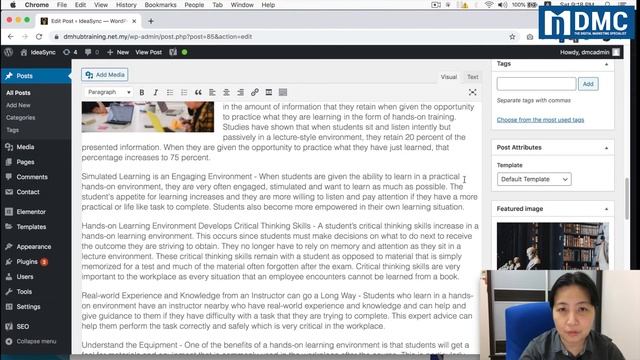This screenshot has height=360, width=640.
Task: Align text right
Action: [240, 92]
